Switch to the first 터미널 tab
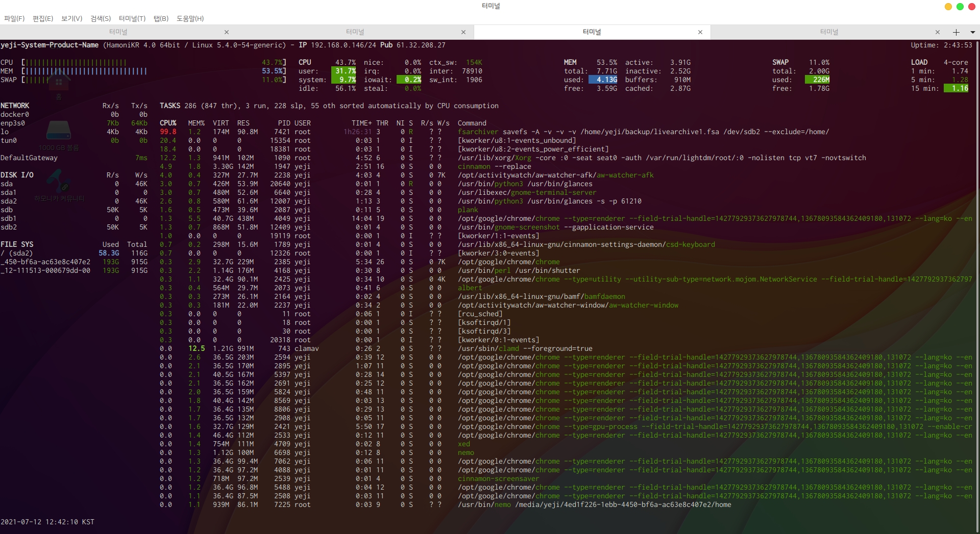The width and height of the screenshot is (980, 534). click(x=118, y=32)
